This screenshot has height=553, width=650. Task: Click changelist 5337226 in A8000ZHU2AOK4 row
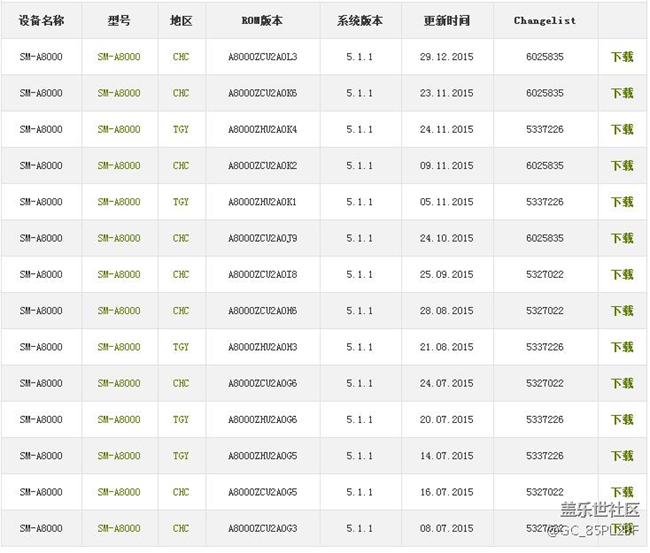545,129
